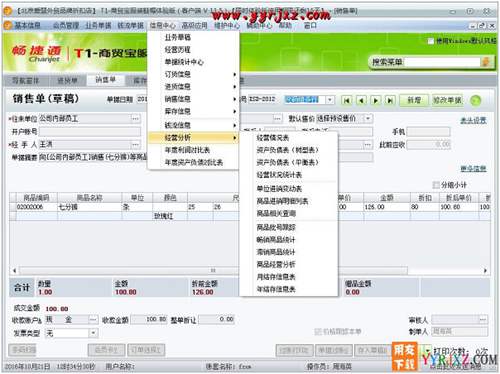500x374 pixels.
Task: Tick the 分组小计 checkbox
Action: pyautogui.click(x=436, y=185)
